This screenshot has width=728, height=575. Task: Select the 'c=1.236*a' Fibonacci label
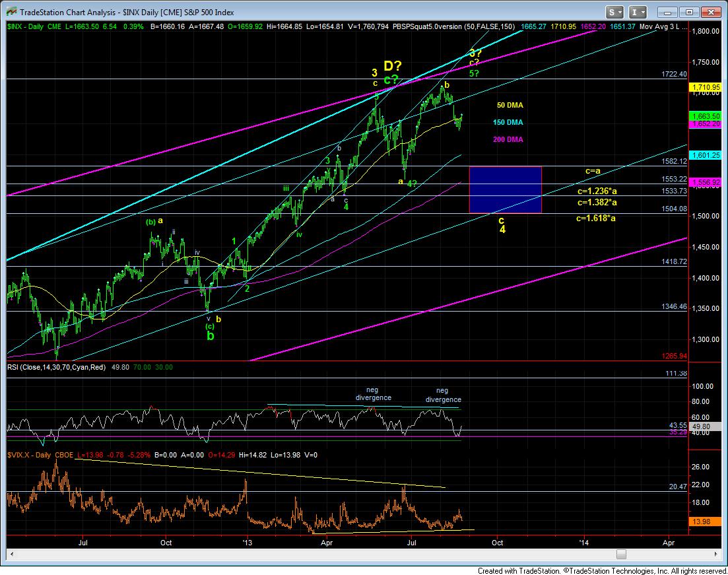coord(597,191)
